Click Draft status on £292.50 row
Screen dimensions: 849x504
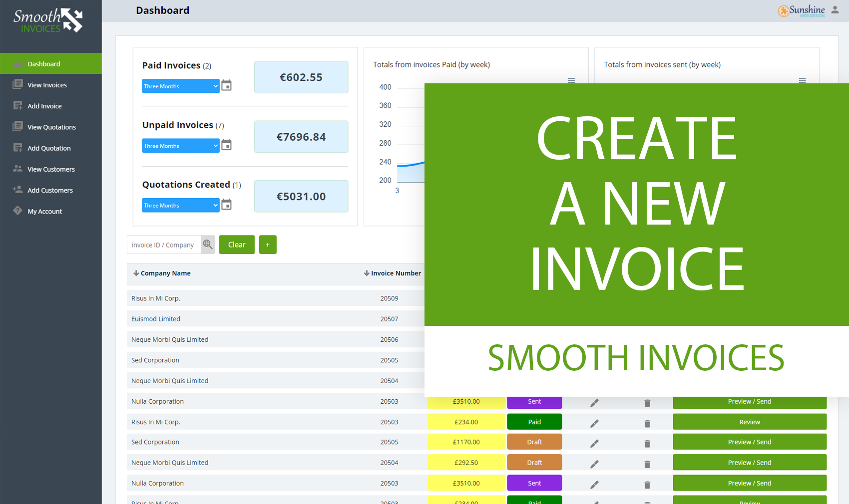534,463
